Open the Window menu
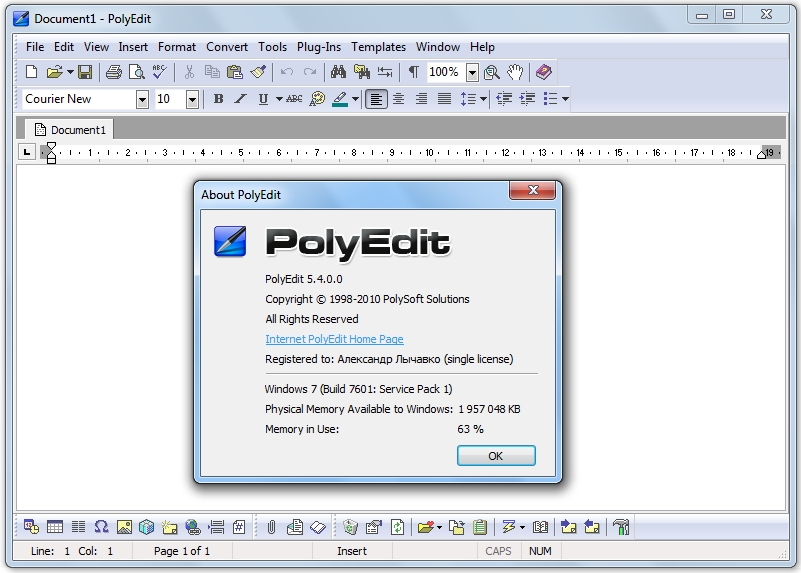This screenshot has width=801, height=573. (438, 47)
